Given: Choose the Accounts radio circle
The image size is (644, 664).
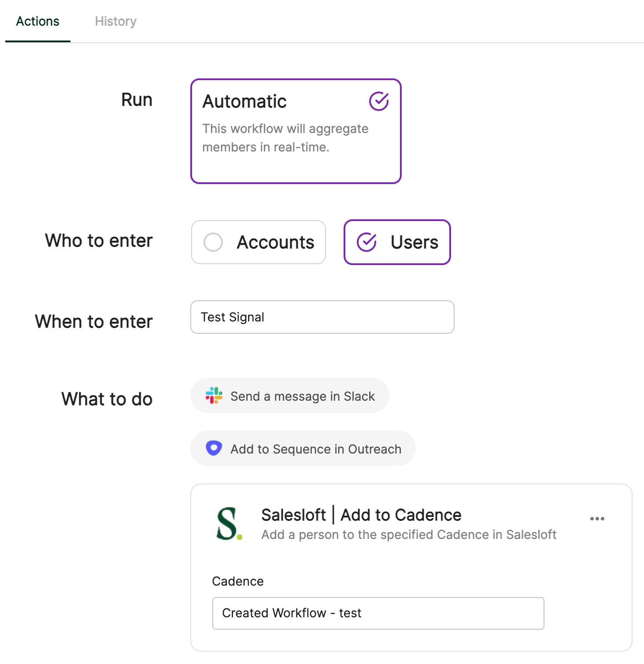Looking at the screenshot, I should click(x=213, y=242).
